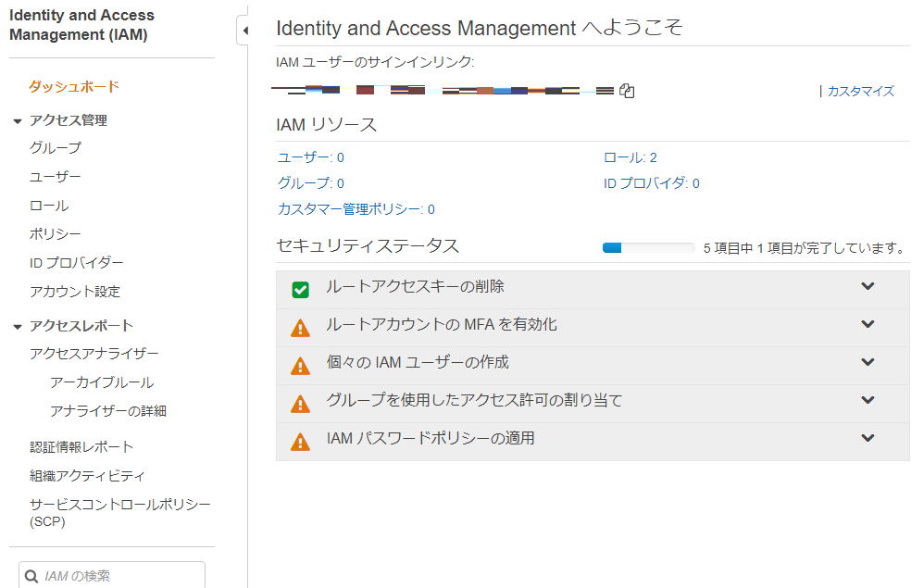Click the ルートアカウントの MFA を有効化 label

click(x=442, y=325)
